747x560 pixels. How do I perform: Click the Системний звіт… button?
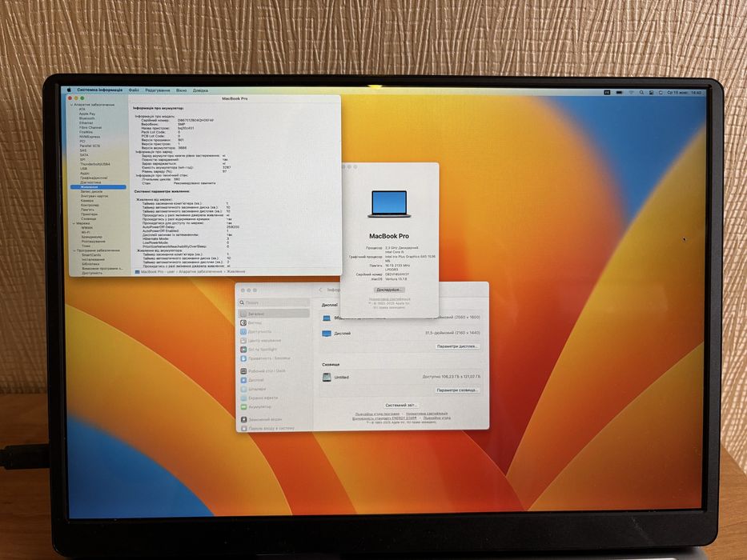point(401,405)
